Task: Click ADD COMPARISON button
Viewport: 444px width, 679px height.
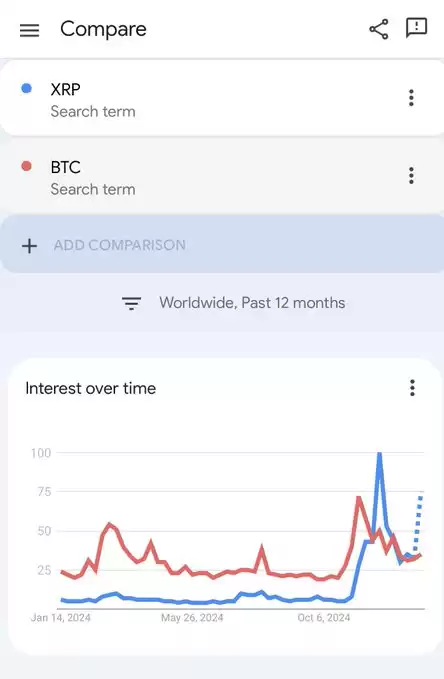Action: [x=222, y=244]
